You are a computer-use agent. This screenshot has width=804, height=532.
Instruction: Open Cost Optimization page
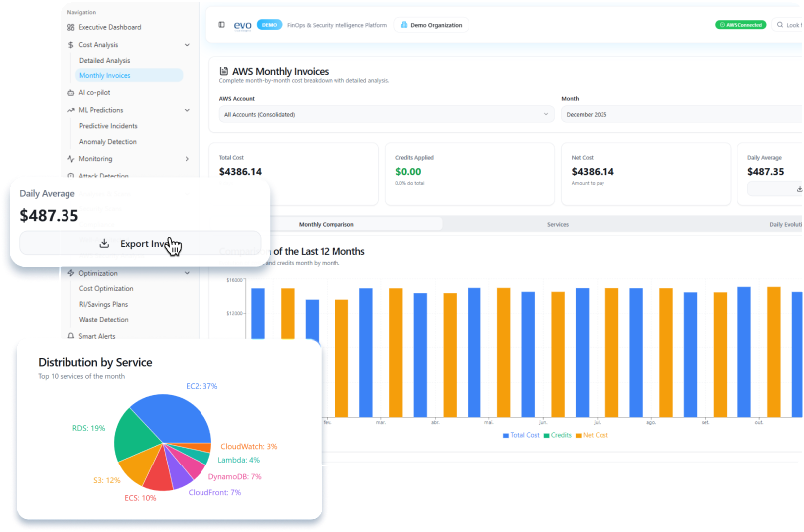tap(106, 289)
